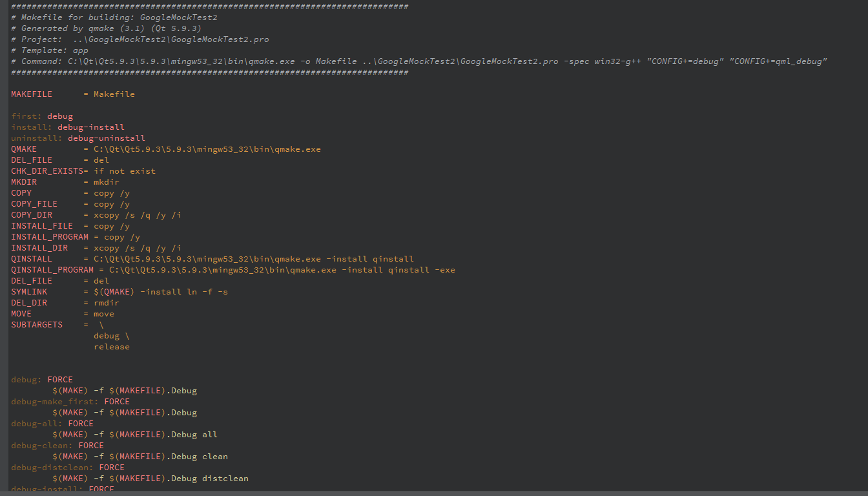Click 'if not exist' value text

point(125,171)
